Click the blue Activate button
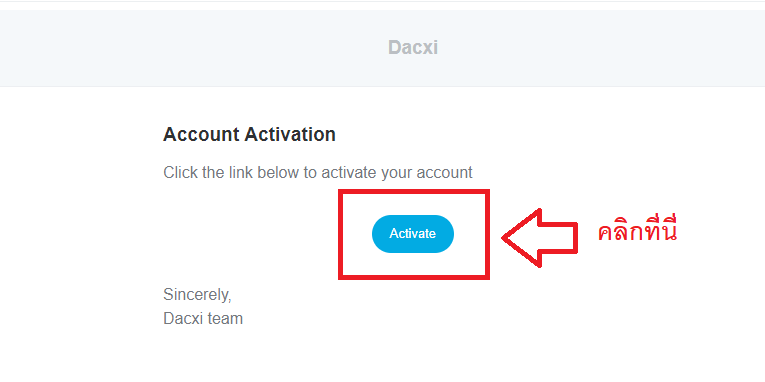Image resolution: width=765 pixels, height=382 pixels. tap(413, 234)
